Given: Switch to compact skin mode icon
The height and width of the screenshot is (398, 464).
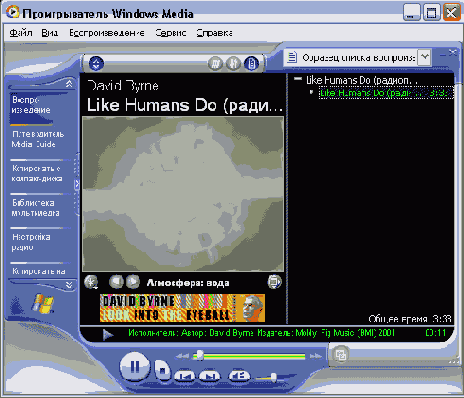Looking at the screenshot, I should 340,354.
